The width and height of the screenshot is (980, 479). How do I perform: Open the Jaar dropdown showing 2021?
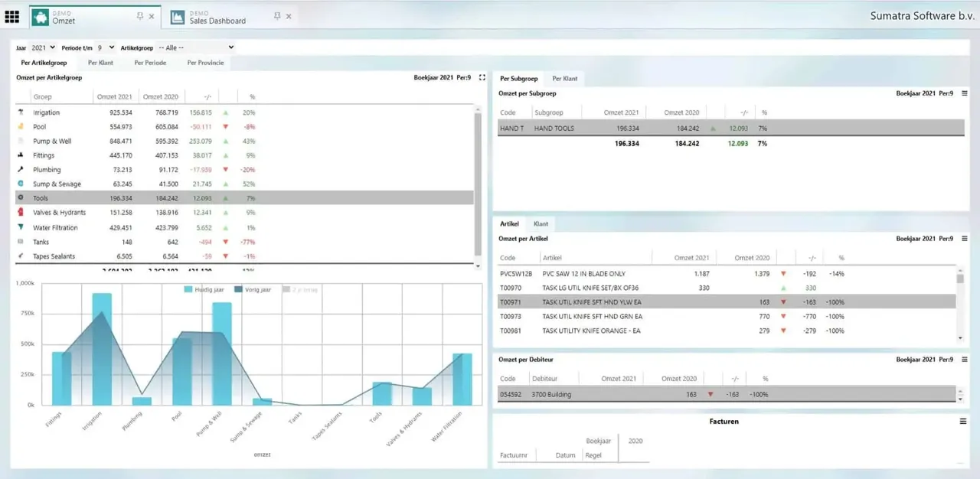click(x=43, y=47)
